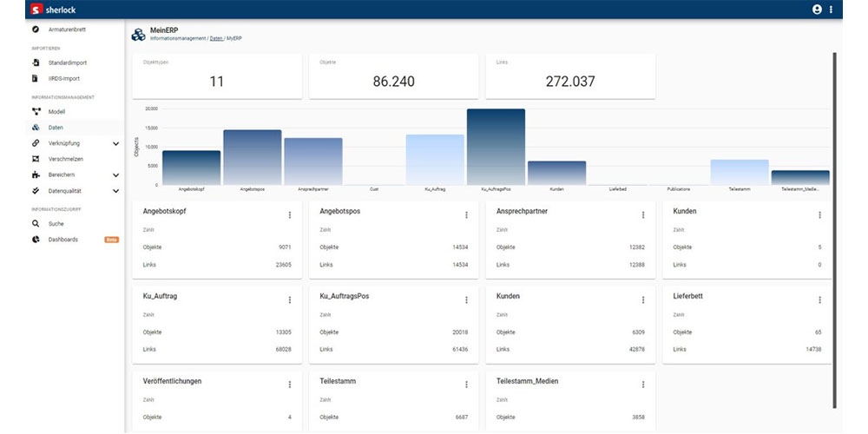
Task: Click the Ku_AuftragsPos Objekte value 20018
Action: pos(460,332)
